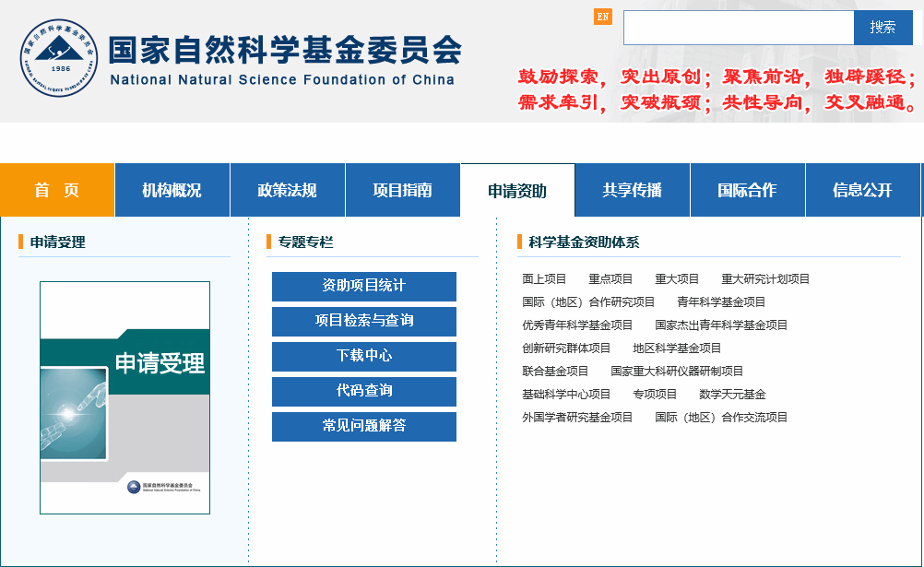Select the 项目指南 navigation tab
924x567 pixels.
point(402,191)
